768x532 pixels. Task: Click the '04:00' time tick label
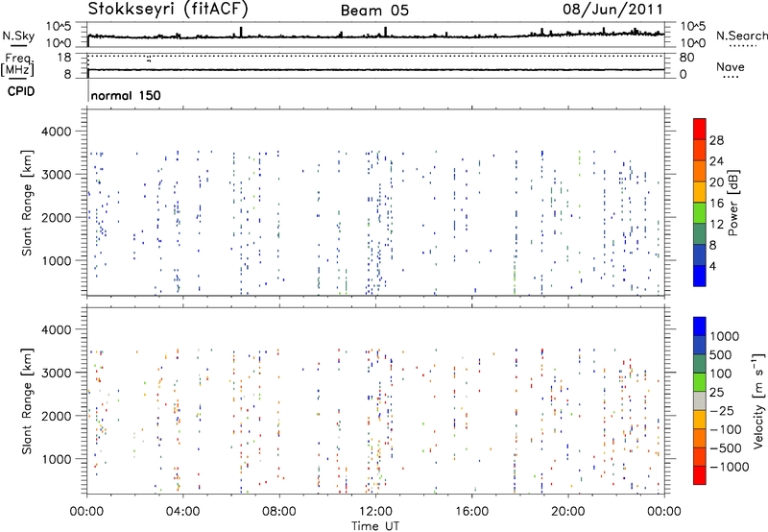pos(182,512)
